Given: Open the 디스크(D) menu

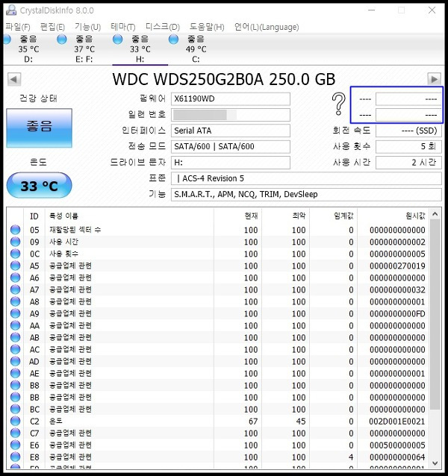Looking at the screenshot, I should [163, 27].
